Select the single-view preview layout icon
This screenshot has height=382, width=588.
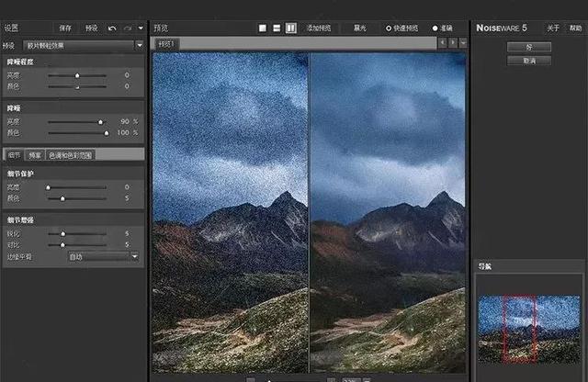click(x=263, y=28)
